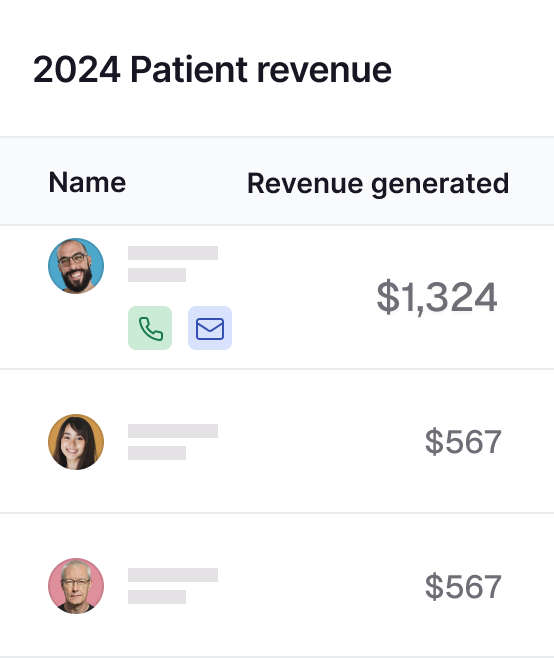Select the $1,324 revenue value
554x658 pixels.
[437, 297]
